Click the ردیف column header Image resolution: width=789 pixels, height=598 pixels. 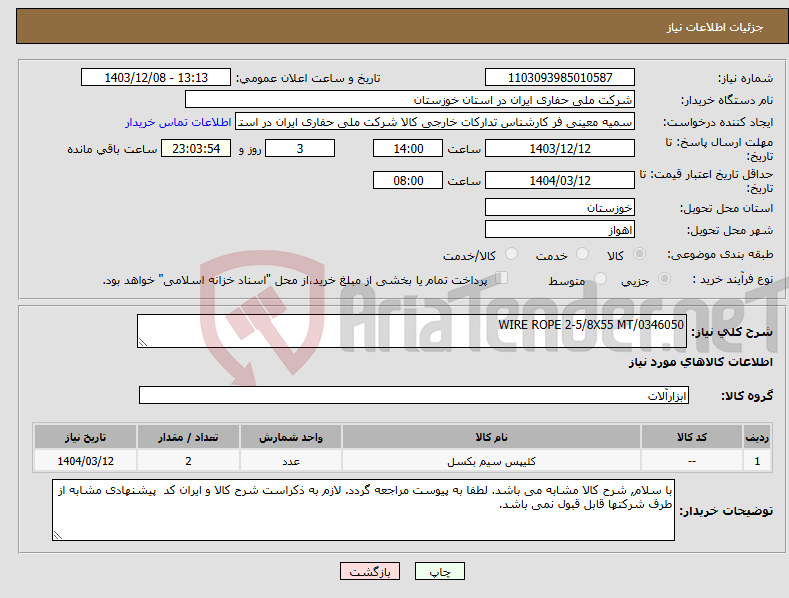tap(757, 437)
